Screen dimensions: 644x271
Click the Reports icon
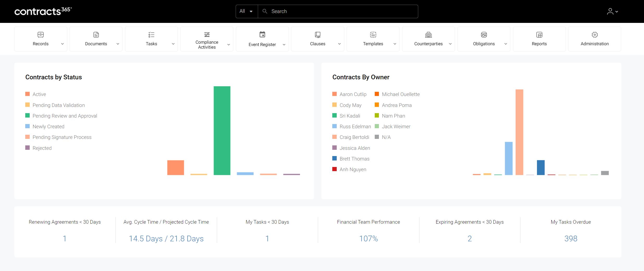coord(539,35)
